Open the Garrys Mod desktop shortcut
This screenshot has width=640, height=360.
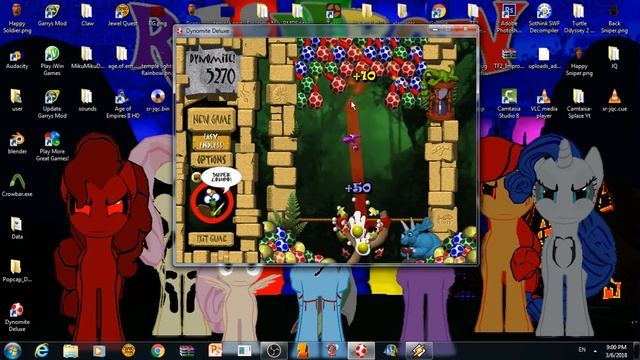pyautogui.click(x=52, y=16)
